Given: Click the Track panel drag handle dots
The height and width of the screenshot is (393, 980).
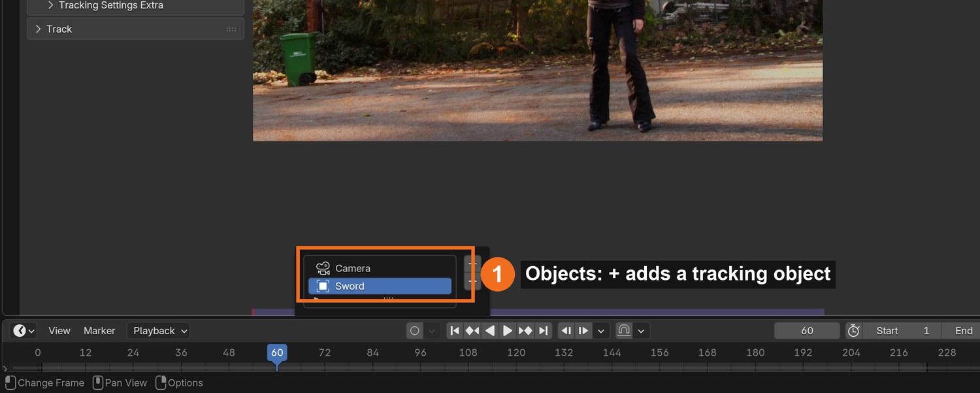Looking at the screenshot, I should (231, 29).
